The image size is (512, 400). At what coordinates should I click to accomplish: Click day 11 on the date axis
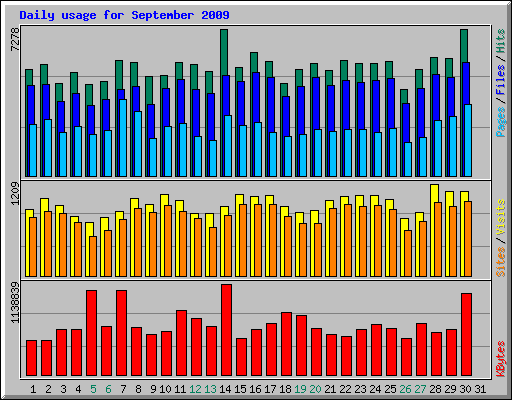[180, 389]
